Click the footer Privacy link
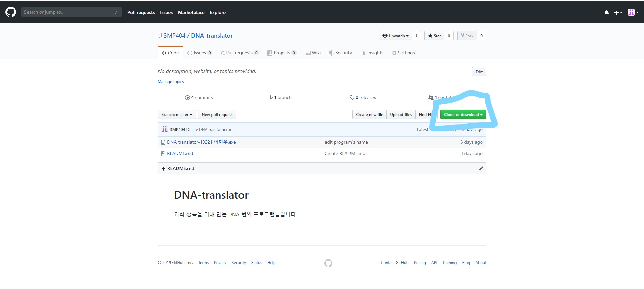The image size is (644, 289). tap(220, 263)
